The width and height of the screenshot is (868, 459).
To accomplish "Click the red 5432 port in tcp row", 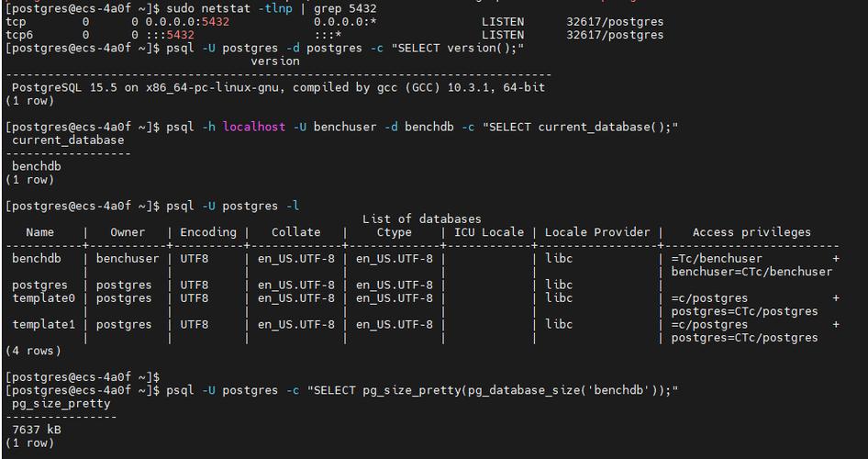I will pos(216,22).
